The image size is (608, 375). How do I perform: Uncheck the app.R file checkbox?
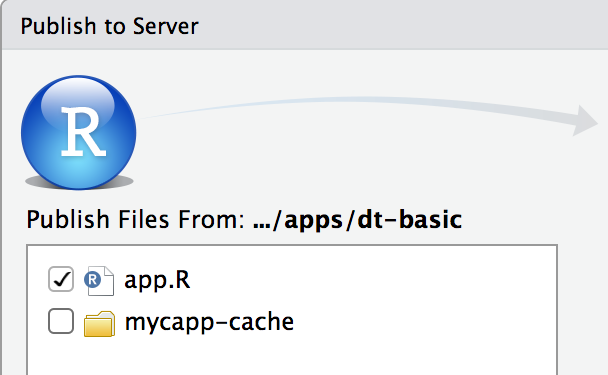(x=61, y=279)
